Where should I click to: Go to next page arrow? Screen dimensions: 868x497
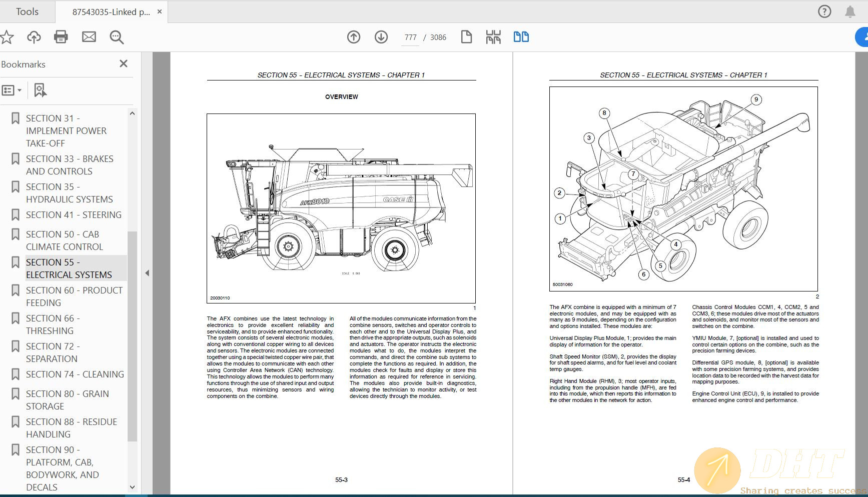381,37
